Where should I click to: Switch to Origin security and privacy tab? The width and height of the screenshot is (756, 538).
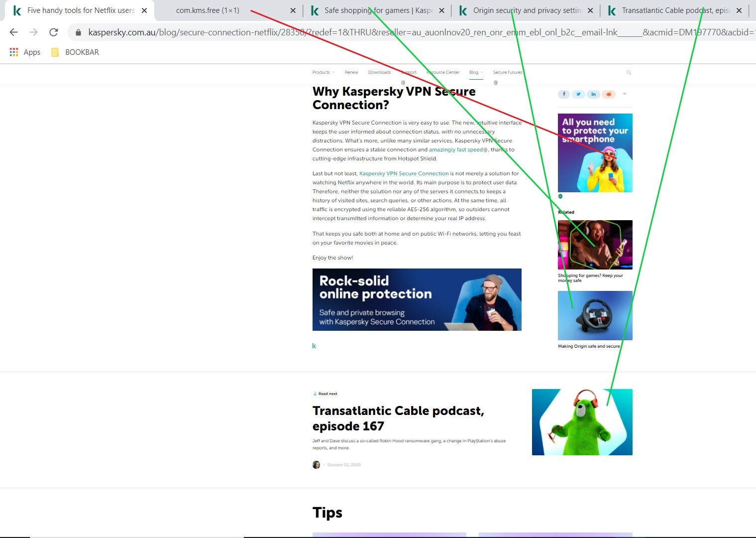[x=527, y=10]
